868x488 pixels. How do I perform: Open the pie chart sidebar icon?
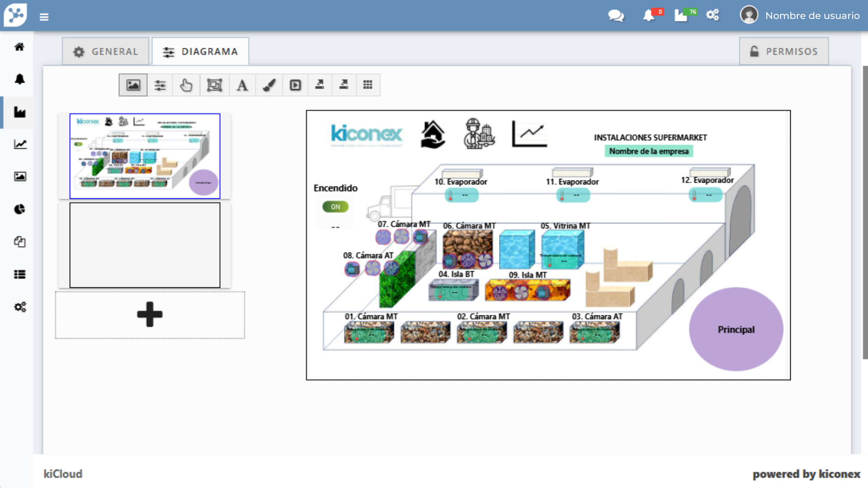click(19, 209)
